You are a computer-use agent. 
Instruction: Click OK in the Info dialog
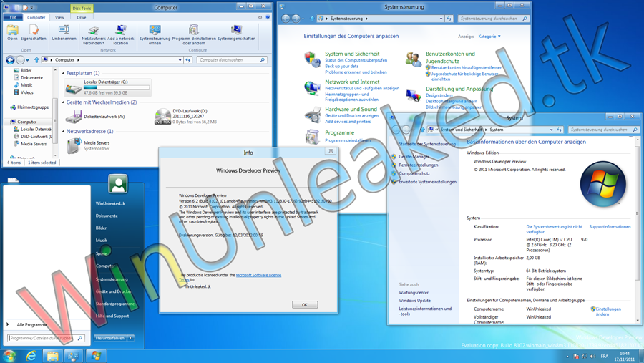coord(304,305)
